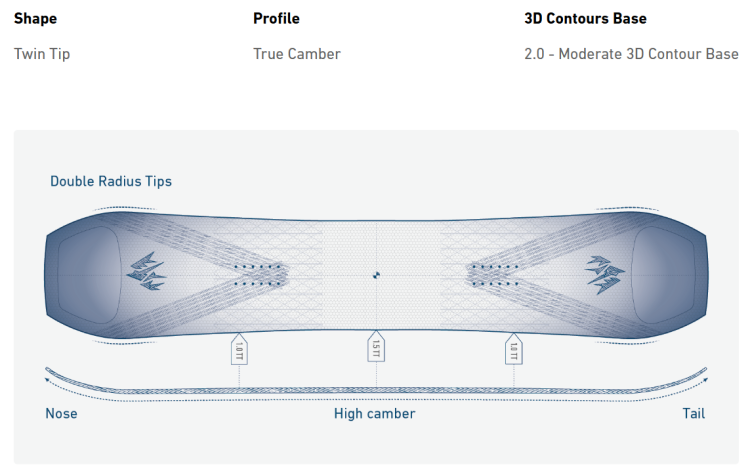
Task: Click the True Camber value
Action: (297, 53)
